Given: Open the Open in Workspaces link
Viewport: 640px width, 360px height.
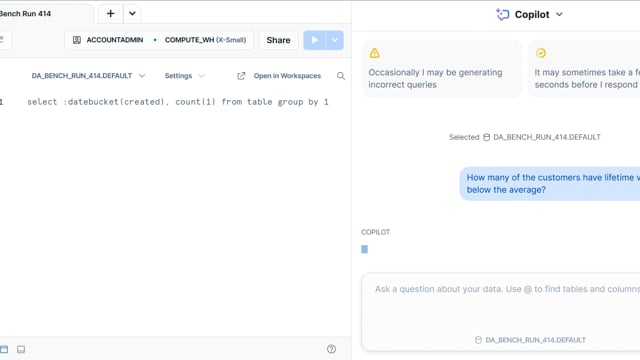Looking at the screenshot, I should (x=287, y=76).
